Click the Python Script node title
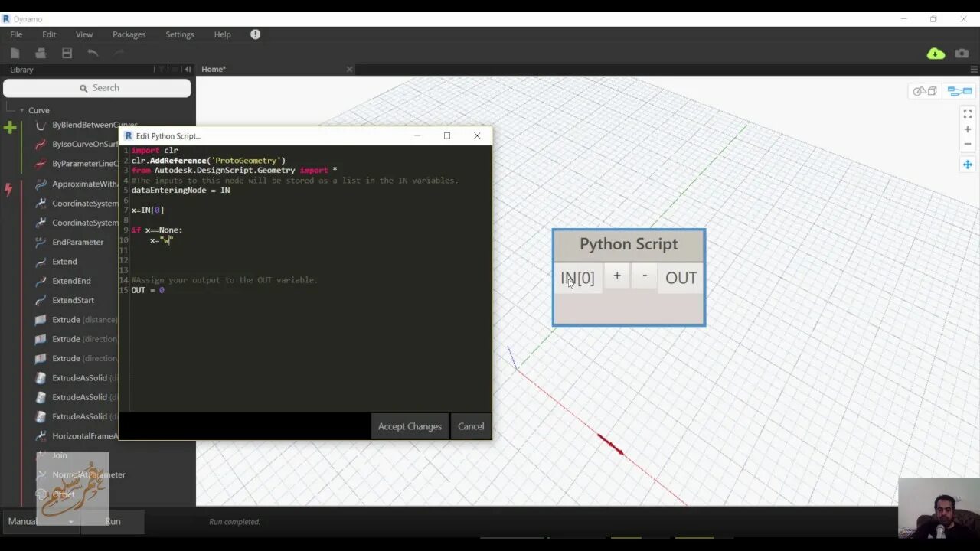The width and height of the screenshot is (980, 551). click(629, 244)
